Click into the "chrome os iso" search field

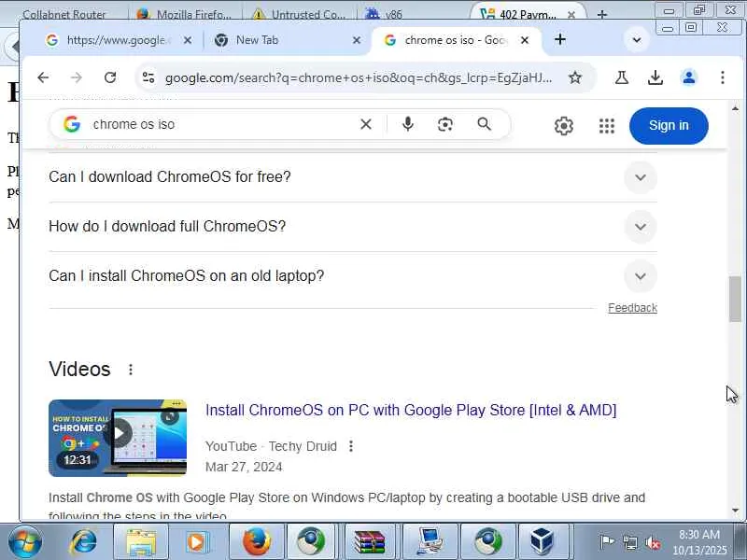click(219, 124)
